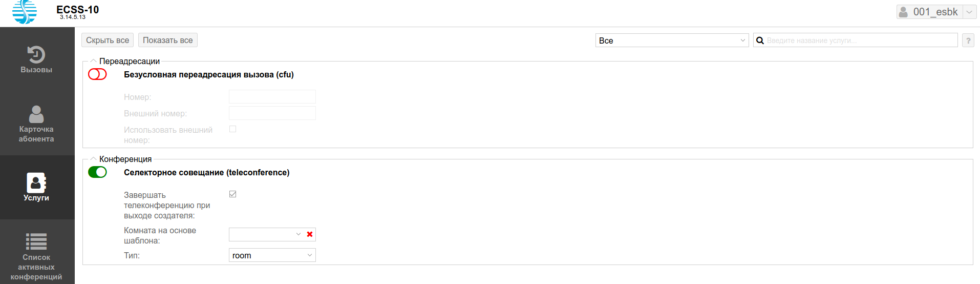Open the Все filter dropdown

[x=672, y=40]
